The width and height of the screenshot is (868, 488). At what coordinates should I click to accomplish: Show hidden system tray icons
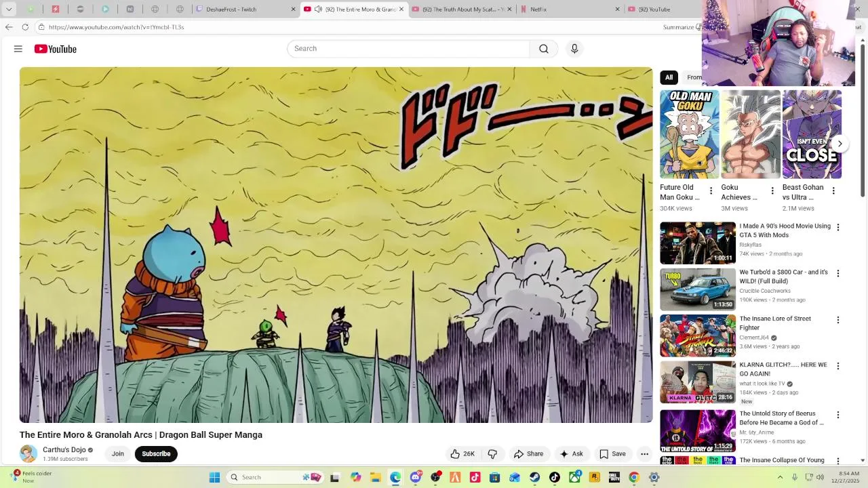click(x=780, y=477)
